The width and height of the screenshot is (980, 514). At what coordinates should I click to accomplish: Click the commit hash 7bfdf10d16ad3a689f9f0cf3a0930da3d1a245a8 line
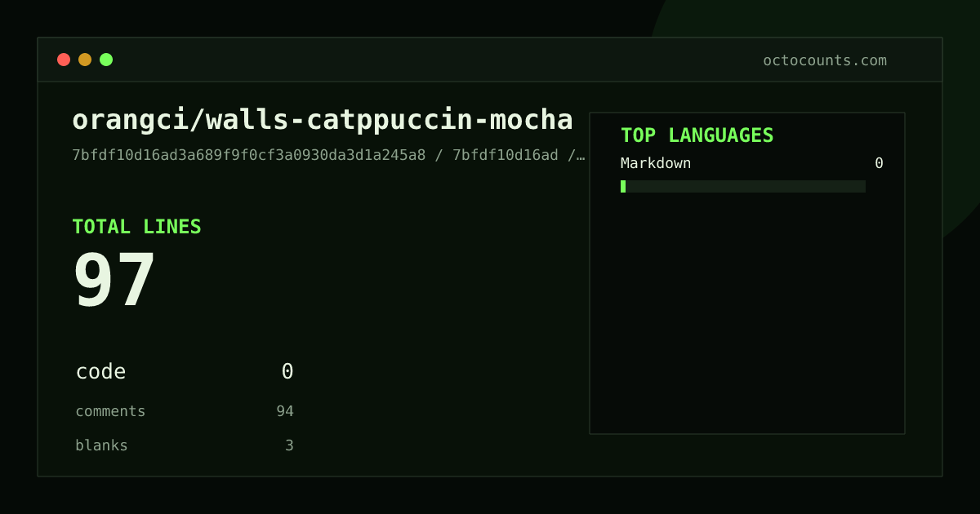click(x=328, y=155)
